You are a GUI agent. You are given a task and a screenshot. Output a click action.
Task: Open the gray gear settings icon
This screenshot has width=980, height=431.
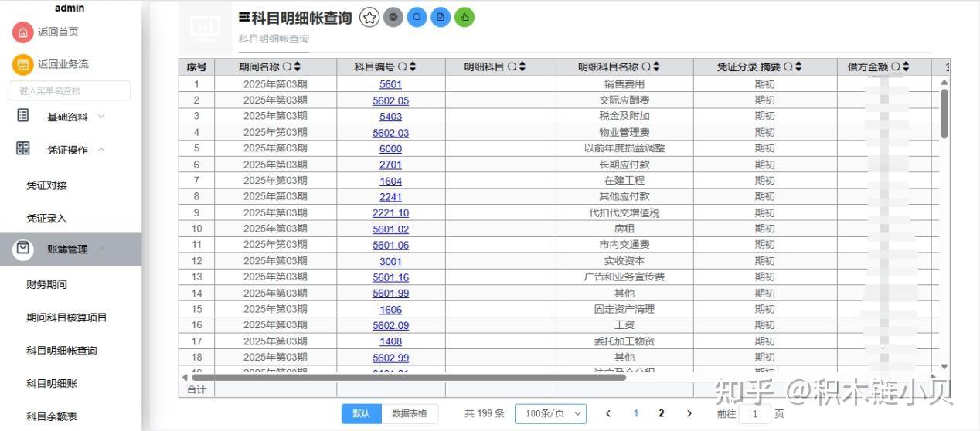[393, 17]
